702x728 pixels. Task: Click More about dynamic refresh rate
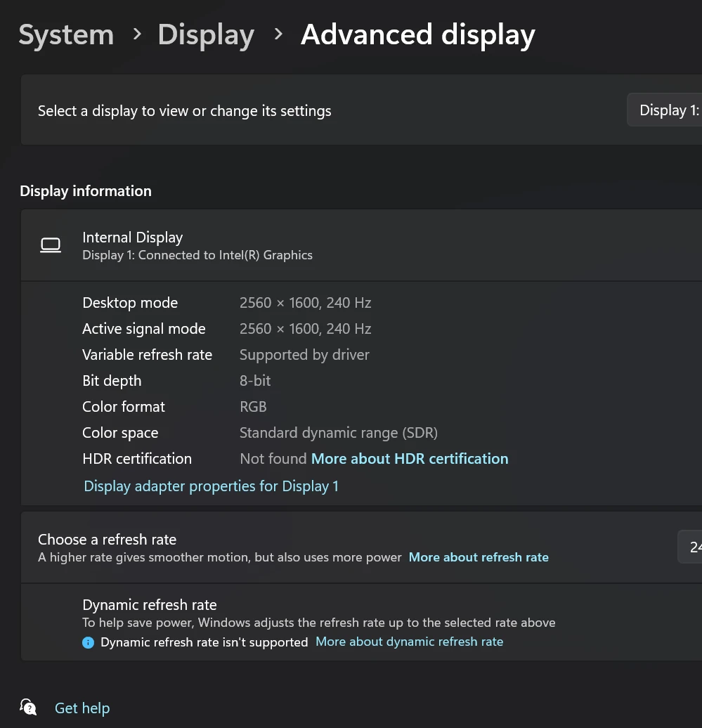click(409, 641)
